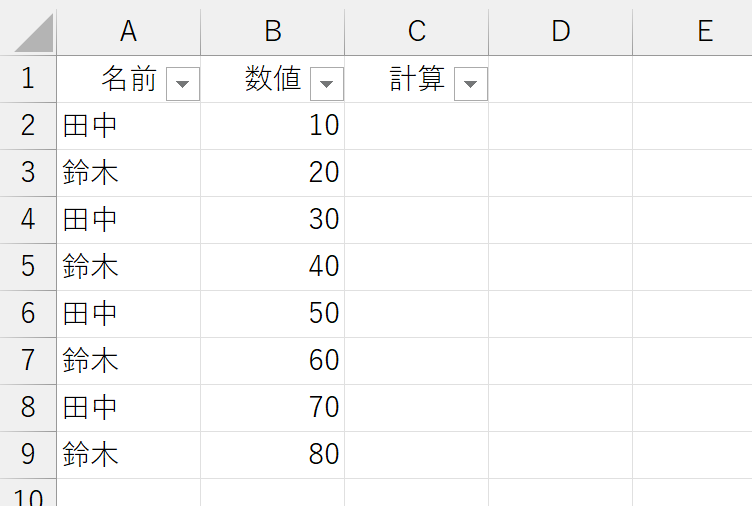This screenshot has height=506, width=752.
Task: Click cell B5 with value 40
Action: (272, 267)
